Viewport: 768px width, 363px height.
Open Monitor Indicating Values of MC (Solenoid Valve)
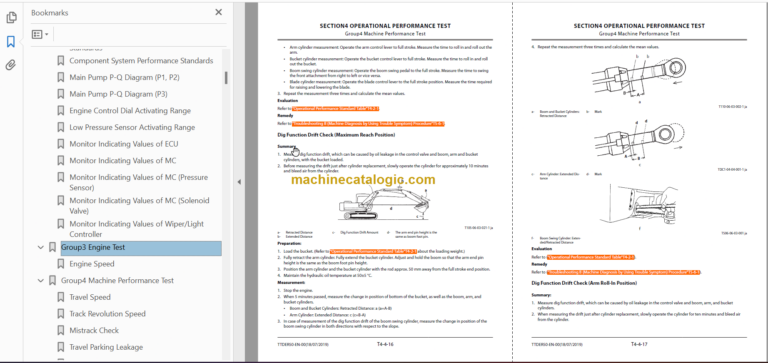click(140, 206)
